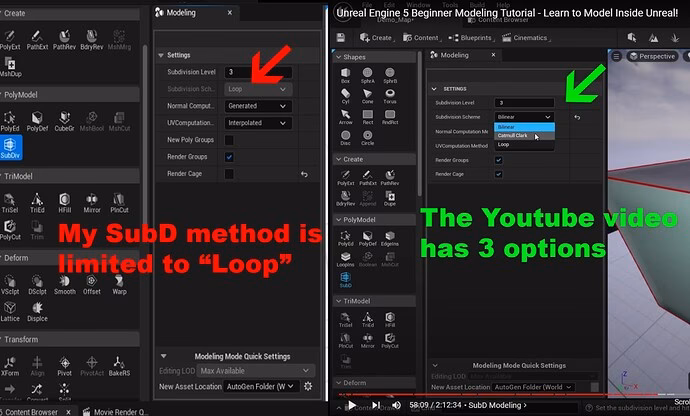Collapse the Settings section in the left editor

(161, 55)
